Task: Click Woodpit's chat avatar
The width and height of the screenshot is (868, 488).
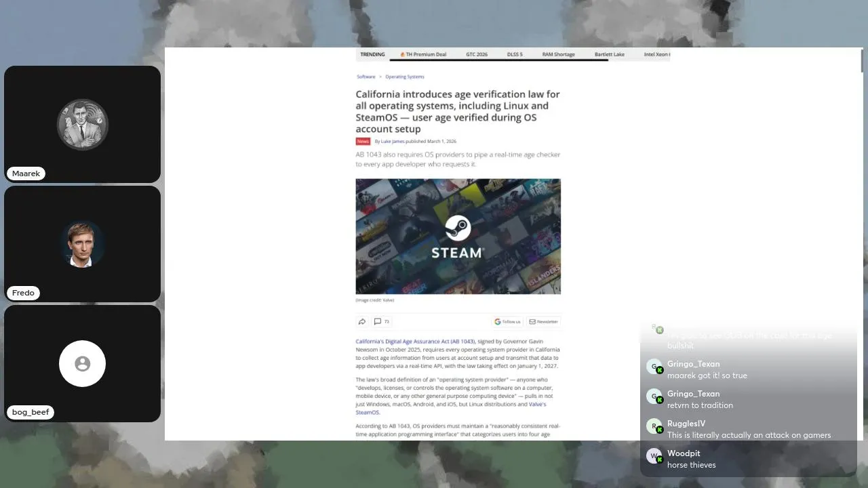Action: (654, 456)
